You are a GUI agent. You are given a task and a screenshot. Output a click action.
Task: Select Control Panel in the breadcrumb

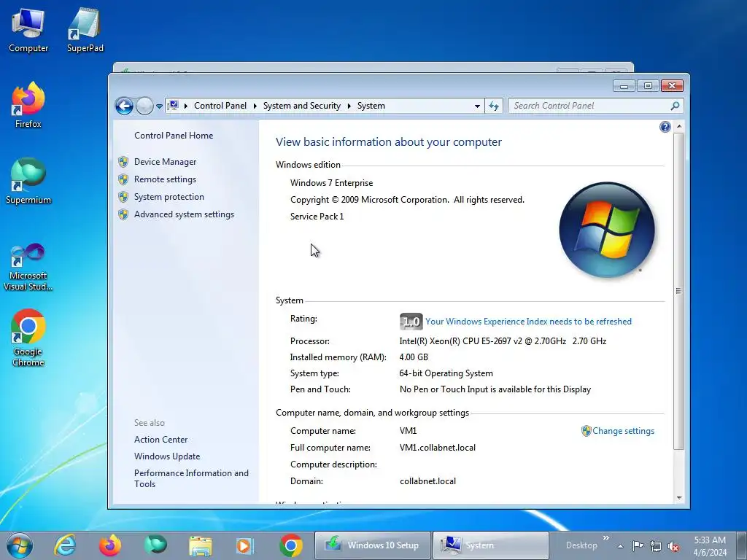pyautogui.click(x=220, y=106)
